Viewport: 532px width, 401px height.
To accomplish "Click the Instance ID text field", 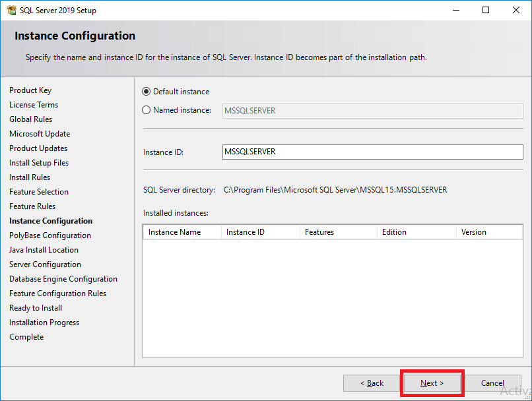I will [372, 152].
